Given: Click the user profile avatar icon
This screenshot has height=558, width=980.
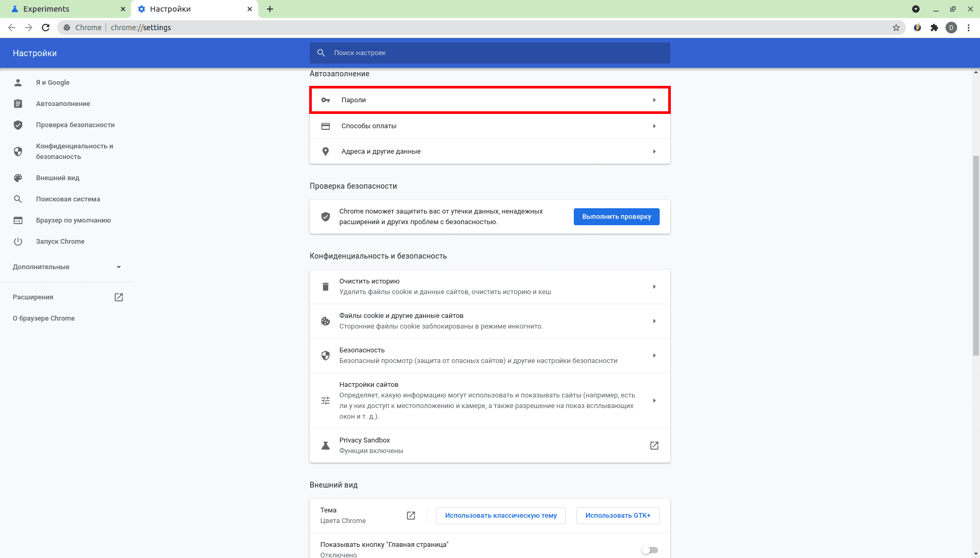Looking at the screenshot, I should tap(951, 28).
